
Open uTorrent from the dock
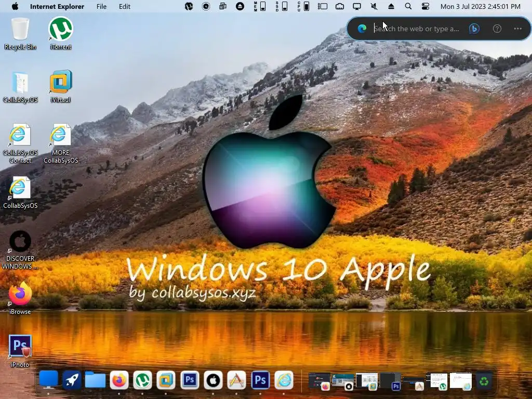142,380
